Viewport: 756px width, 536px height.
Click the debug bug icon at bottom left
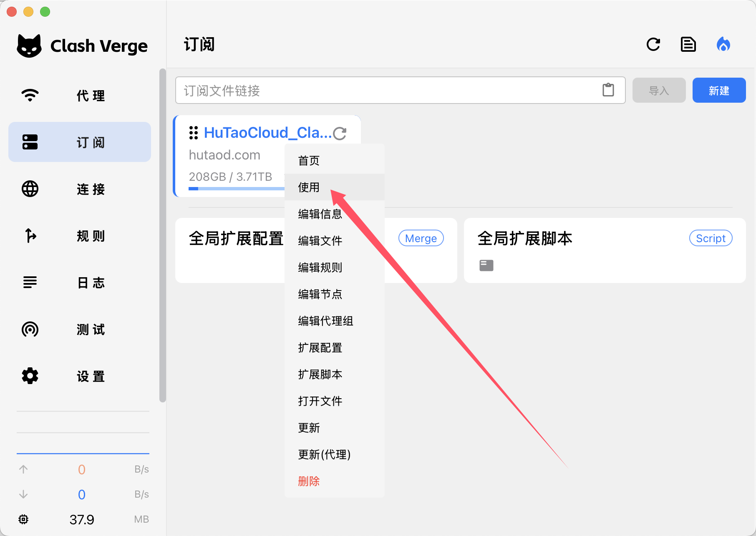[x=23, y=519]
